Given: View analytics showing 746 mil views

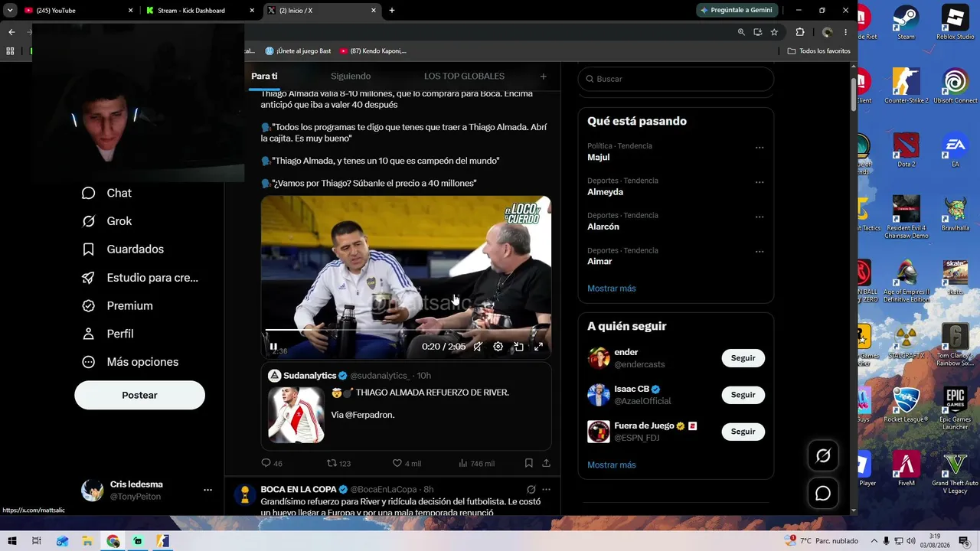Looking at the screenshot, I should point(476,463).
